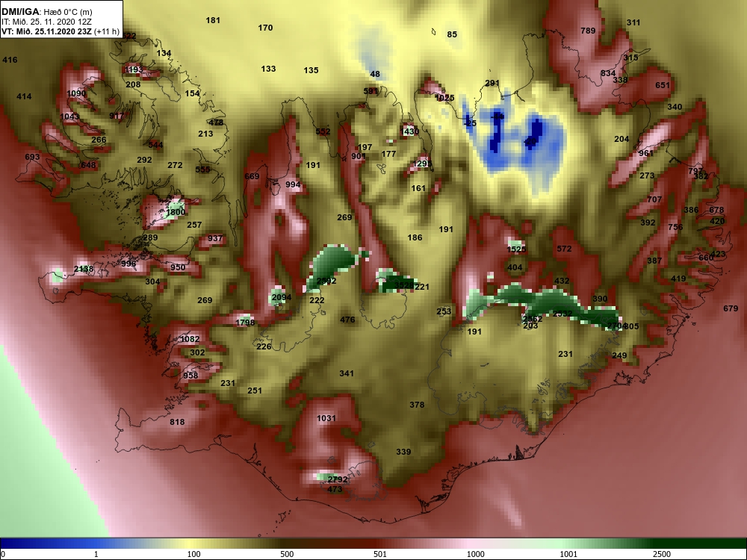
Task: Click the map value '341'
Action: tap(347, 373)
